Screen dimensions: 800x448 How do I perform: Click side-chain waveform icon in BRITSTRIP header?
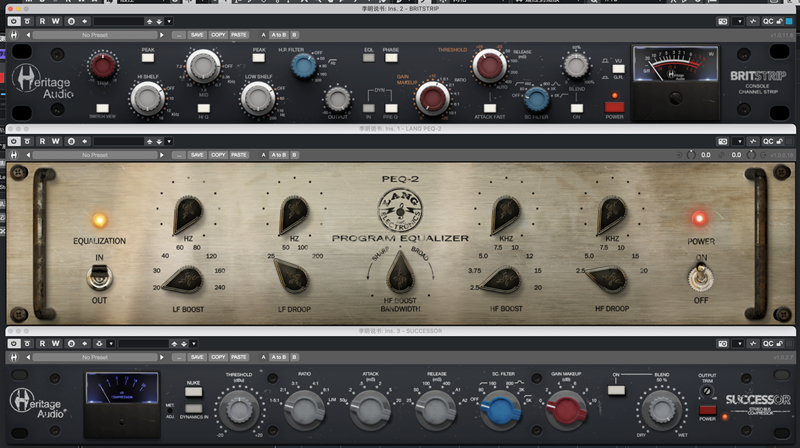pos(753,21)
